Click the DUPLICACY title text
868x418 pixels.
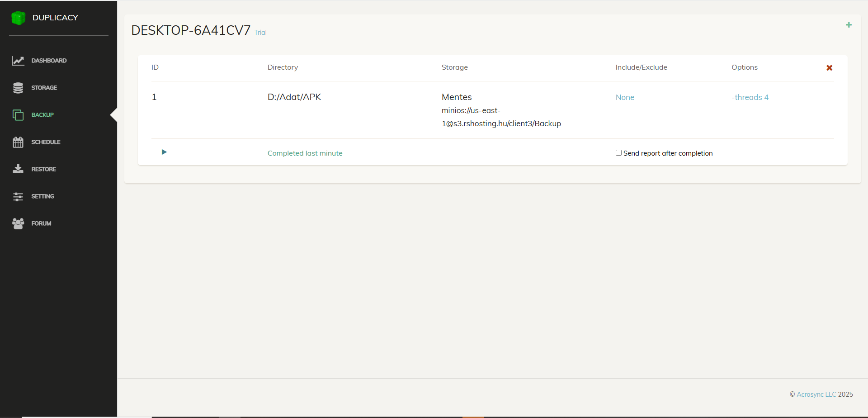click(55, 18)
